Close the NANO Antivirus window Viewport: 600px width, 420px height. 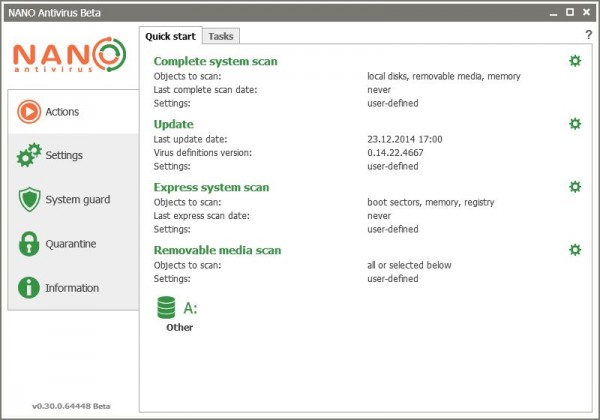(x=586, y=12)
